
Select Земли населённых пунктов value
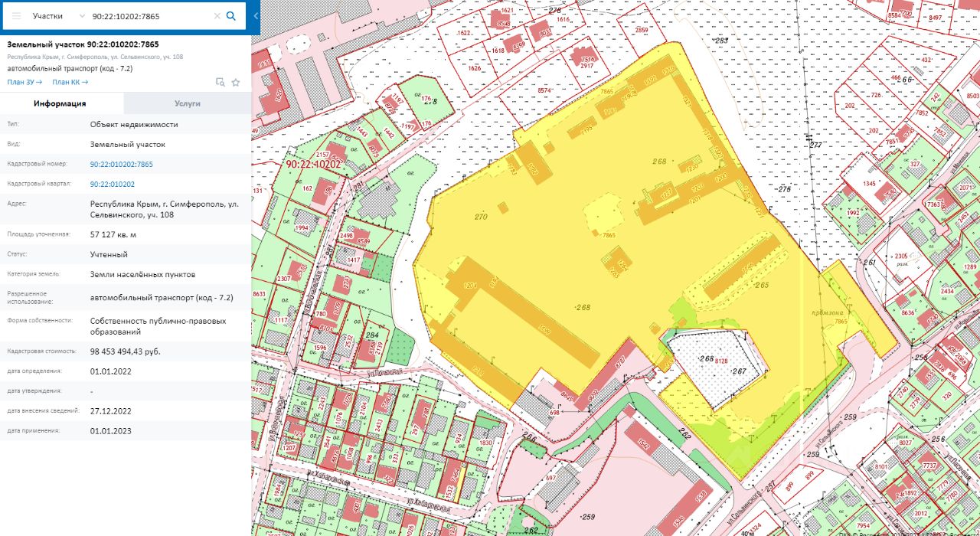[x=142, y=274]
